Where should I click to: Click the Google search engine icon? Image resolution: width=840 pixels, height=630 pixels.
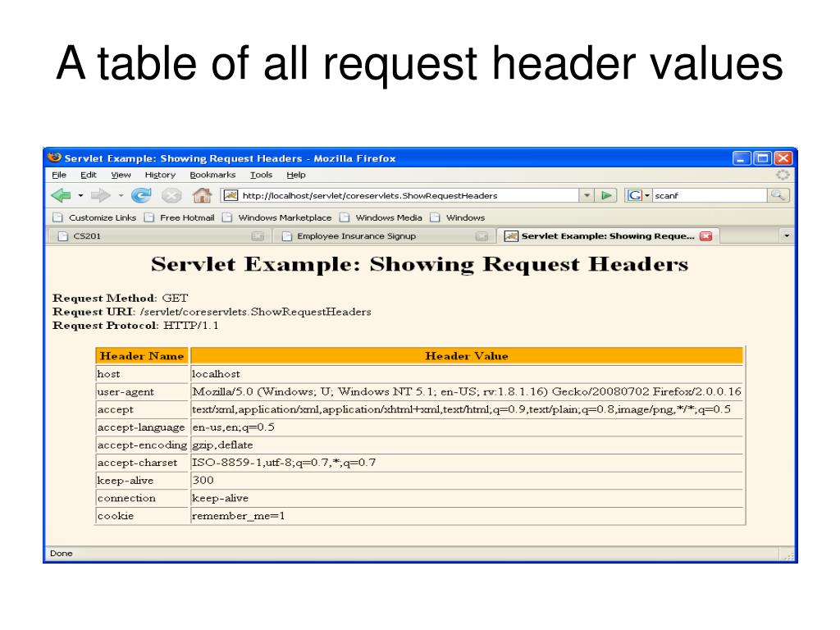coord(635,195)
